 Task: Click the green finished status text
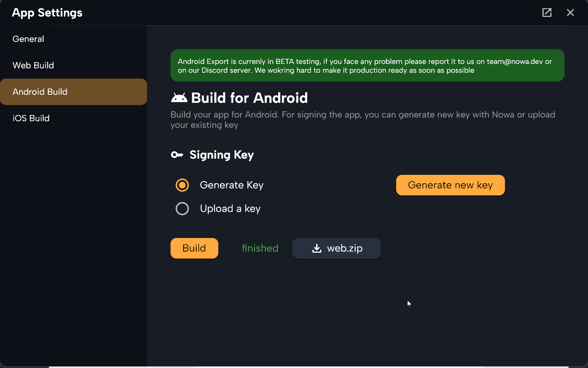(x=260, y=248)
